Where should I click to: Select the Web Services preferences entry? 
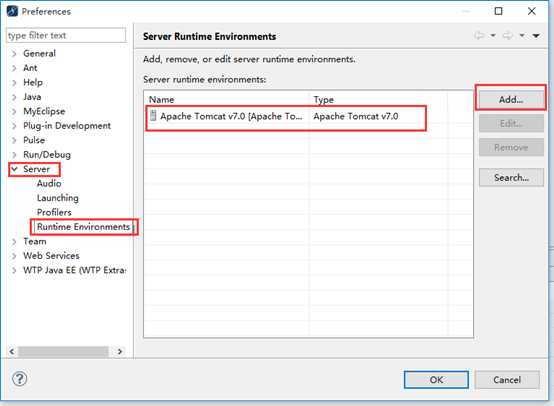[51, 255]
